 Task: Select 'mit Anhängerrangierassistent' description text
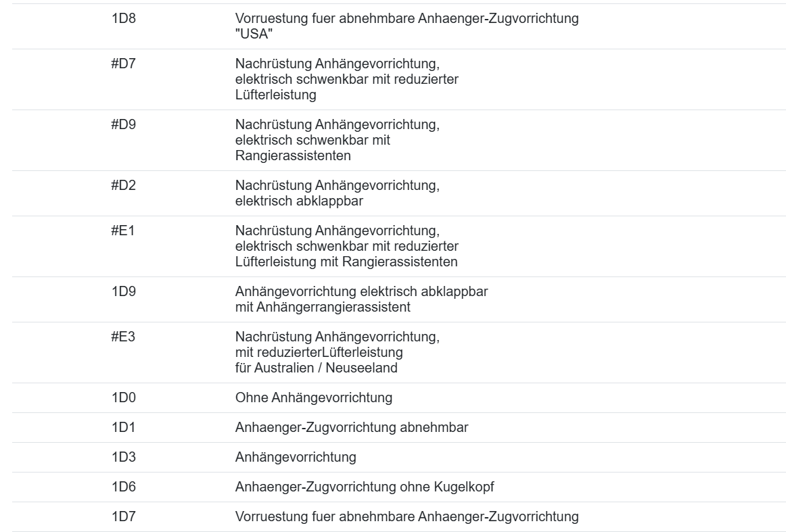coord(361,299)
